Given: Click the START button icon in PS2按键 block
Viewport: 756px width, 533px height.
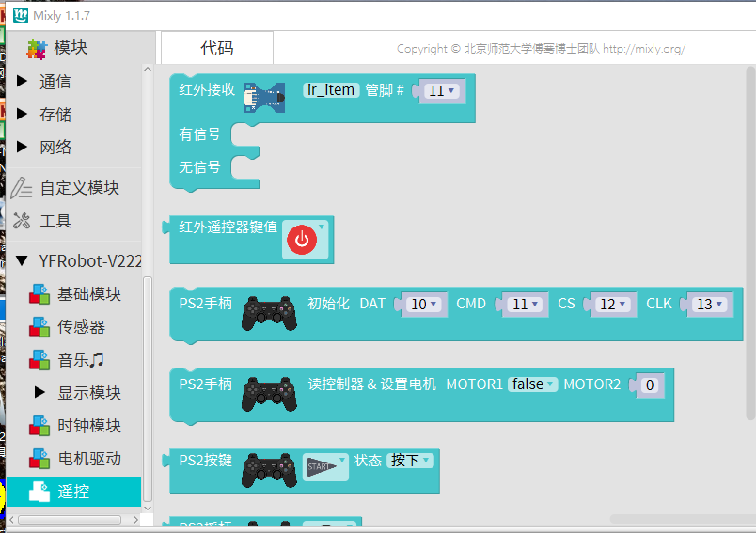Looking at the screenshot, I should 323,468.
